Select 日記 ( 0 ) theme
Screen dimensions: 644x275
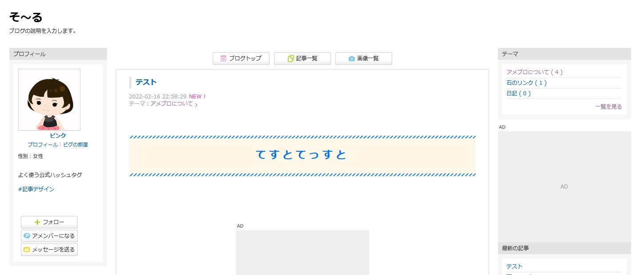(x=519, y=93)
